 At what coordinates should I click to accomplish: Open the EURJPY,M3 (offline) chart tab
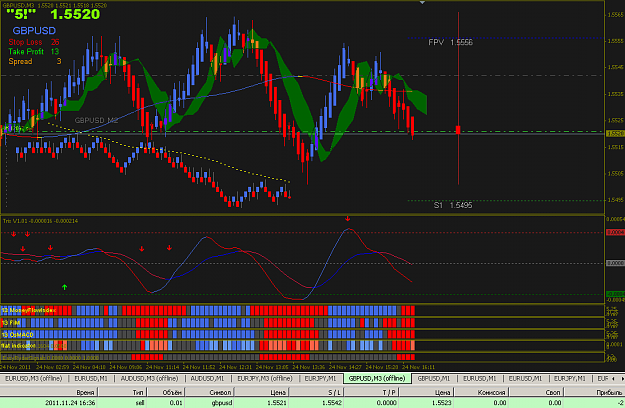(x=265, y=378)
